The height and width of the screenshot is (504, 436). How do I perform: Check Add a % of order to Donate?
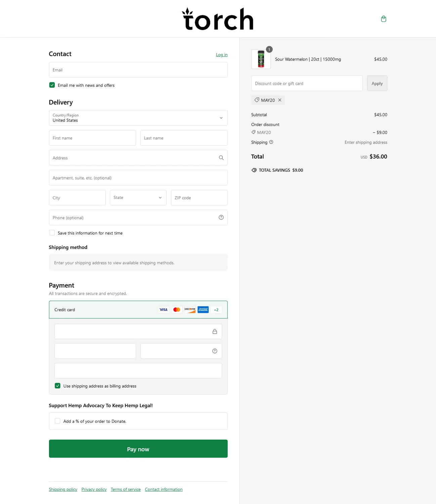(57, 421)
